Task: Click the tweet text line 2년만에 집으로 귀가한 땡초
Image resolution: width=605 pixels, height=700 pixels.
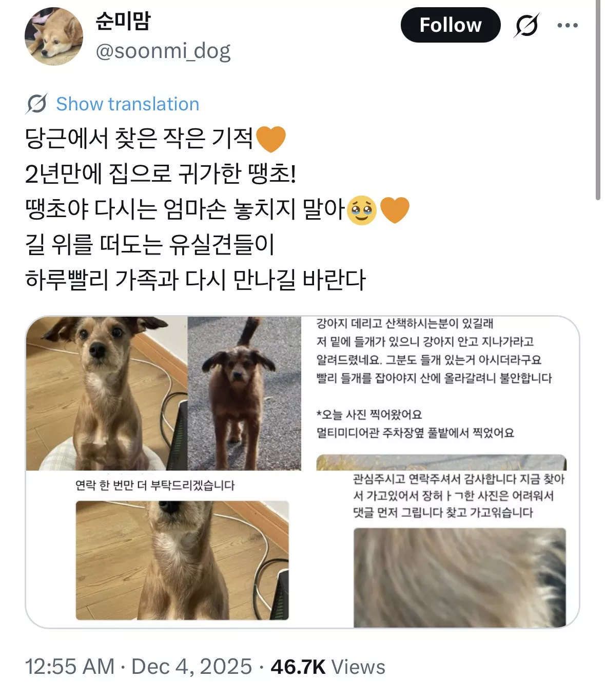Action: 161,174
